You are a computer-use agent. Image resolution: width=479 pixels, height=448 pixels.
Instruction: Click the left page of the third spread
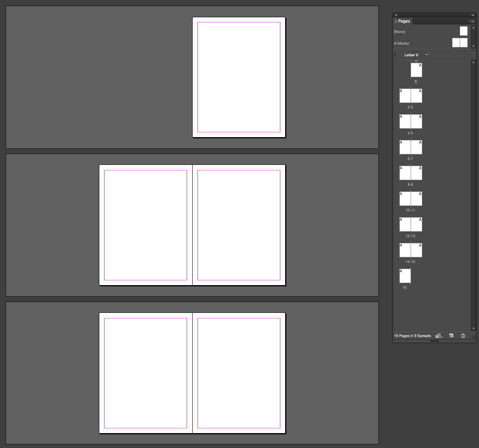coord(146,373)
